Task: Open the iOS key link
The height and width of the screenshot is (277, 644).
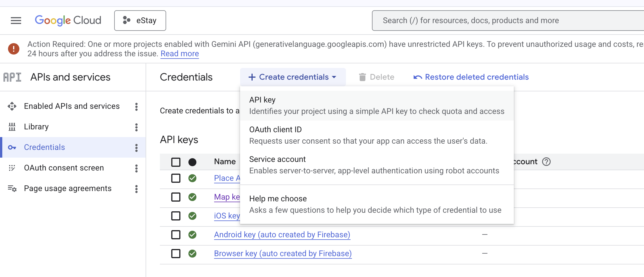Action: tap(227, 216)
